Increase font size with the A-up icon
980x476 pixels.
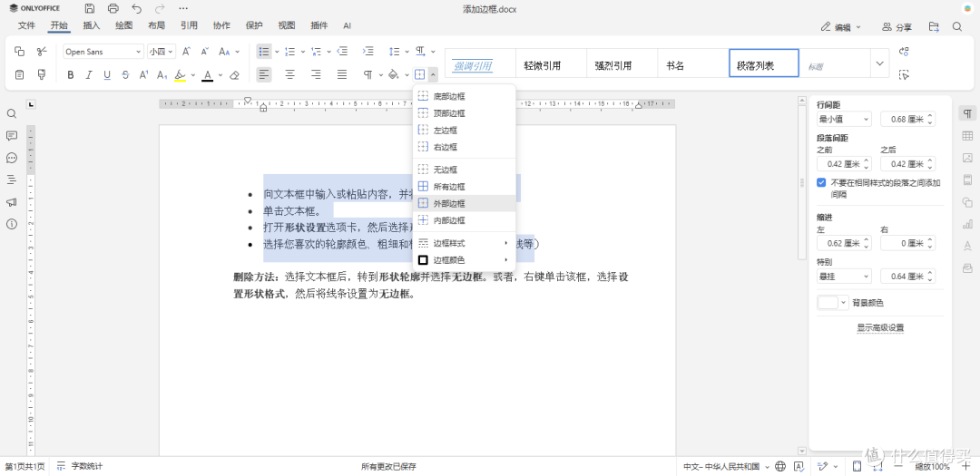(186, 51)
